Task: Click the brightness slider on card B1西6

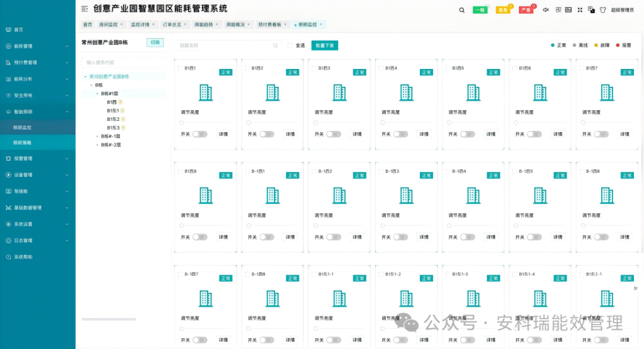Action: (540, 123)
